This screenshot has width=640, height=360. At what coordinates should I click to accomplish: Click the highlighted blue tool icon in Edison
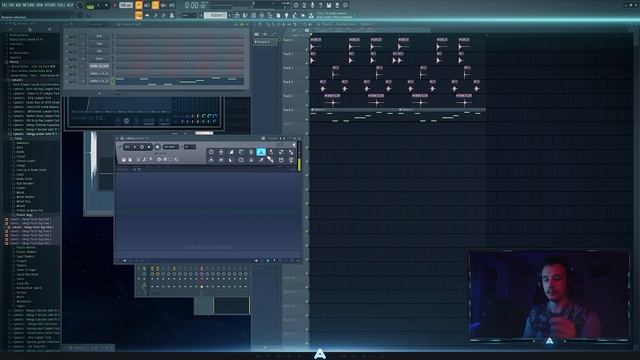coord(261,152)
